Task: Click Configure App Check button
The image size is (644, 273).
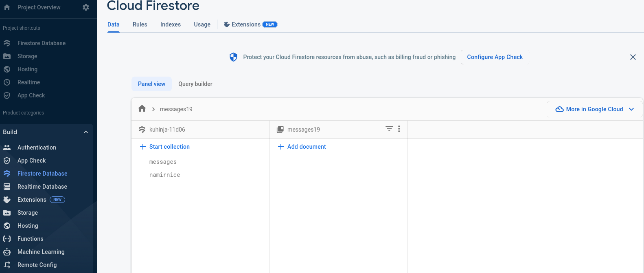Action: (495, 57)
